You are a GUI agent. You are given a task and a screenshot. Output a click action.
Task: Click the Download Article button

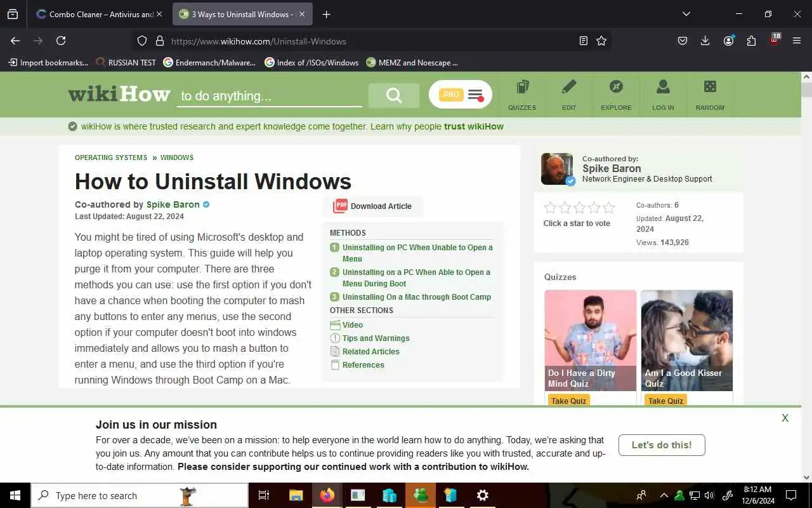[373, 206]
